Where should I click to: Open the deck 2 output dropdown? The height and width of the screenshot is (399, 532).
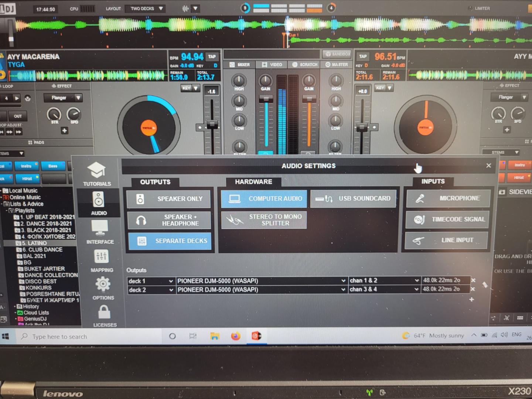click(151, 290)
